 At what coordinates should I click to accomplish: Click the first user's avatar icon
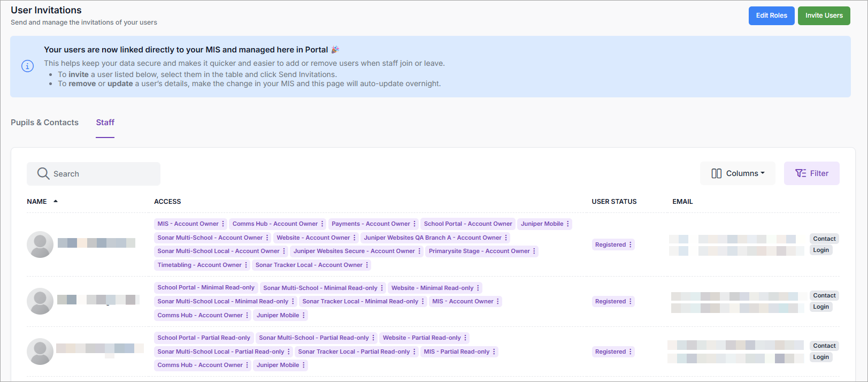coord(40,244)
